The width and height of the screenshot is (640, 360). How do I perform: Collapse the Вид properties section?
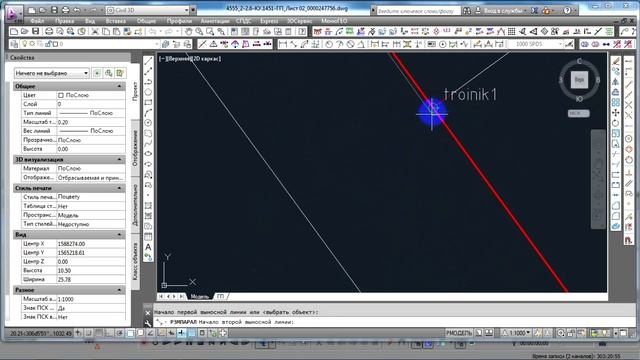pos(119,235)
